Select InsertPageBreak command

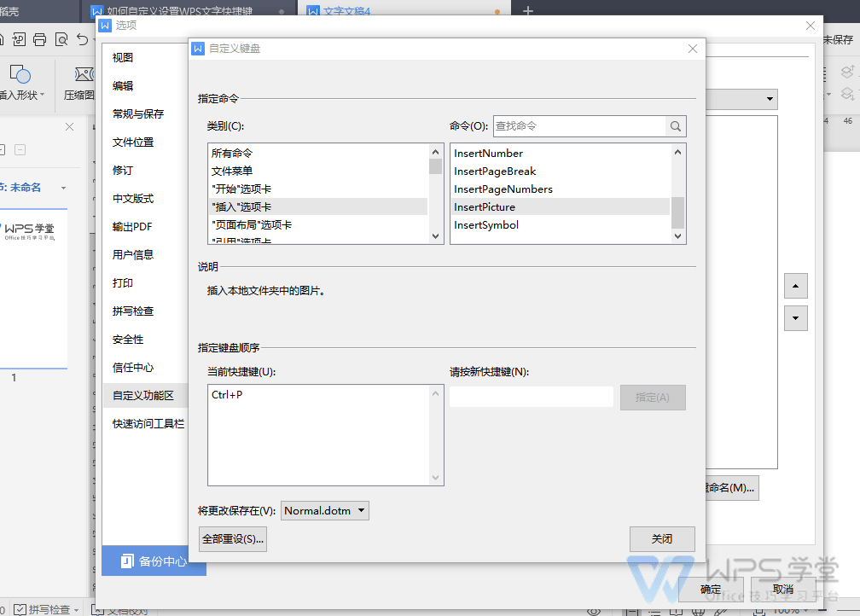coord(561,171)
